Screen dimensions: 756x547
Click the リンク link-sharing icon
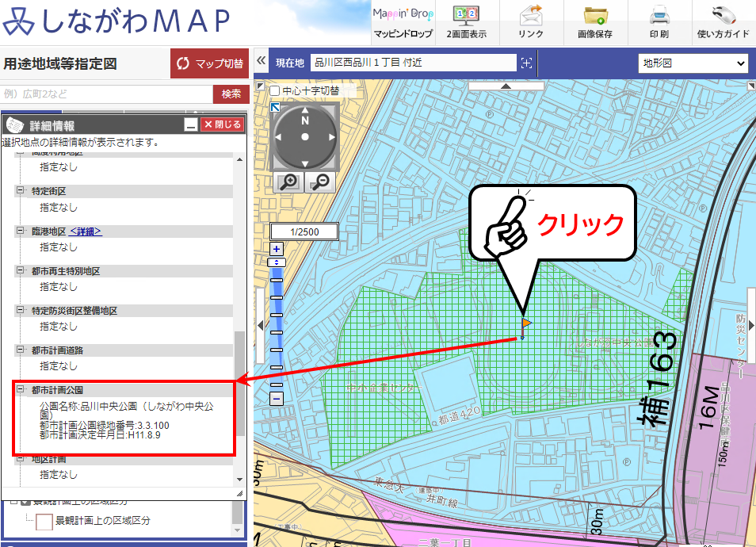533,21
